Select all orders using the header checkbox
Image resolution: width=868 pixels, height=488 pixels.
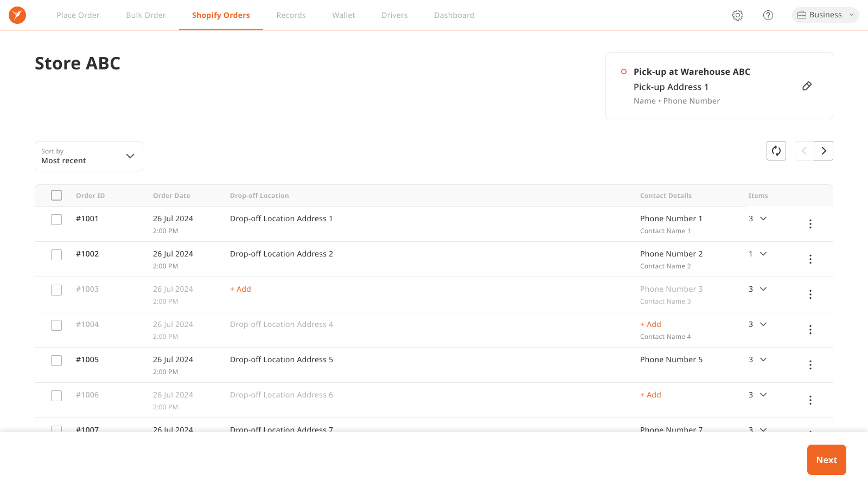click(x=56, y=195)
